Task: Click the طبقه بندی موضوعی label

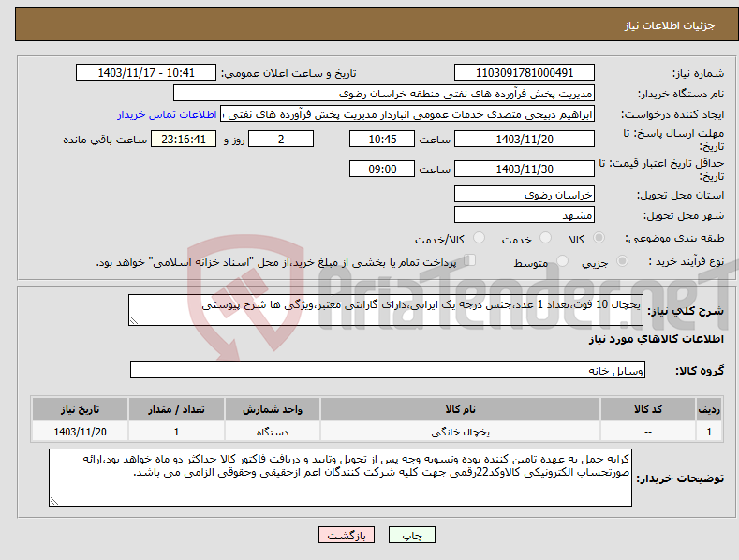Action: [674, 238]
